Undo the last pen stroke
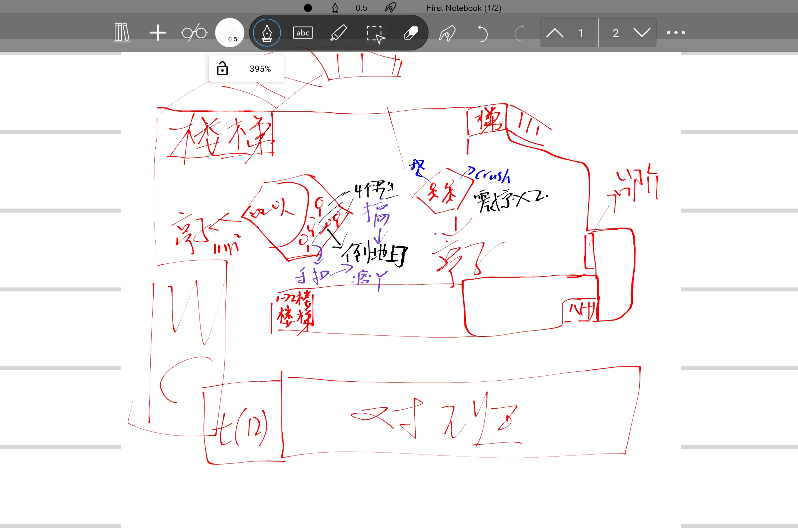Screen dimensions: 798x532 483,33
